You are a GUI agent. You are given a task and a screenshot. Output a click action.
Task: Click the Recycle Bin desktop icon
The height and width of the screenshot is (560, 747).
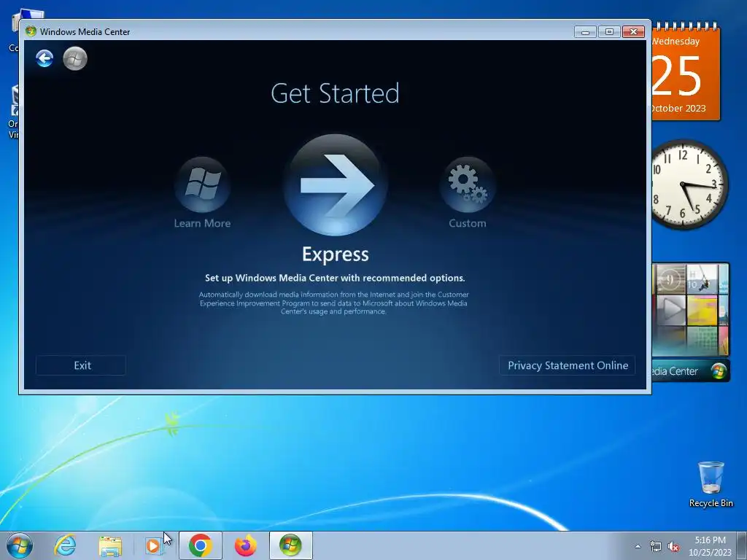click(711, 484)
